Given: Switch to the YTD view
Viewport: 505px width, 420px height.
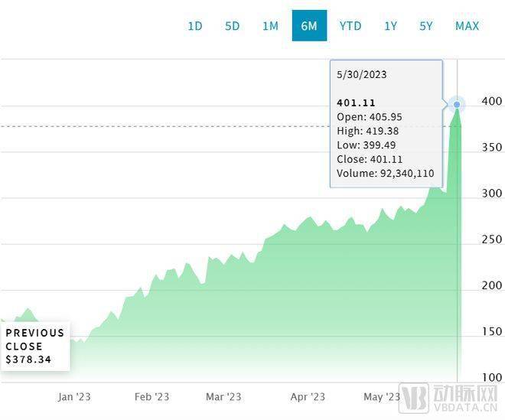Looking at the screenshot, I should tap(350, 26).
